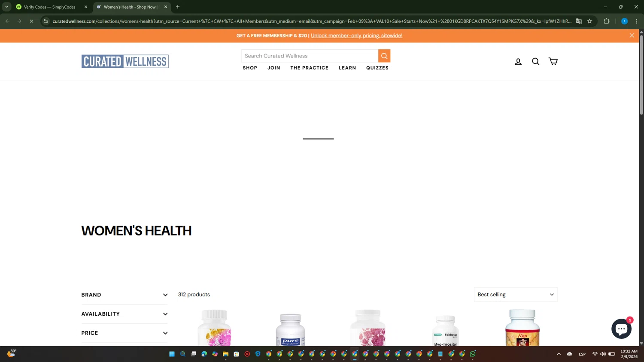Open the QUIZZES menu item
This screenshot has height=362, width=644.
(x=377, y=68)
